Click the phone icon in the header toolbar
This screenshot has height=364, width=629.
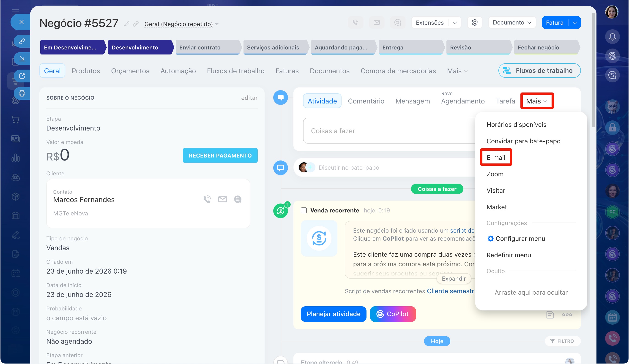[x=356, y=23]
